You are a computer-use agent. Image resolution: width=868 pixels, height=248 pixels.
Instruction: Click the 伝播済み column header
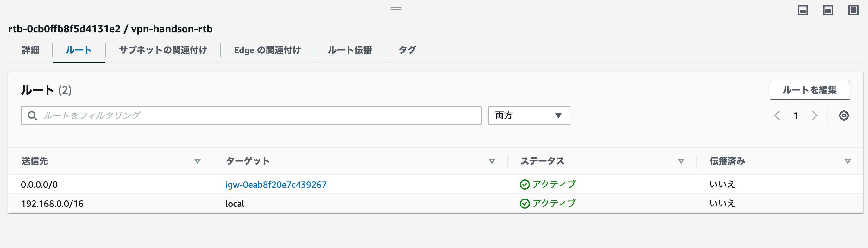727,161
